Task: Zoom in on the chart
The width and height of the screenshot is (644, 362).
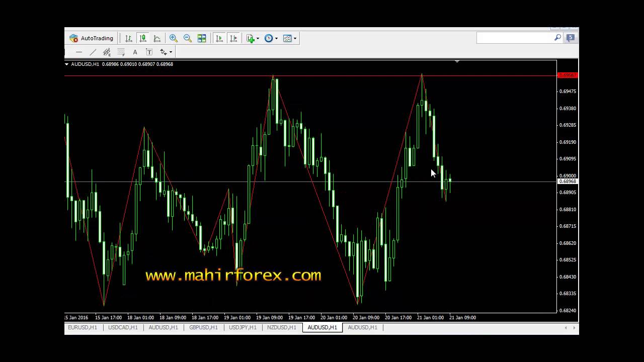Action: (174, 38)
